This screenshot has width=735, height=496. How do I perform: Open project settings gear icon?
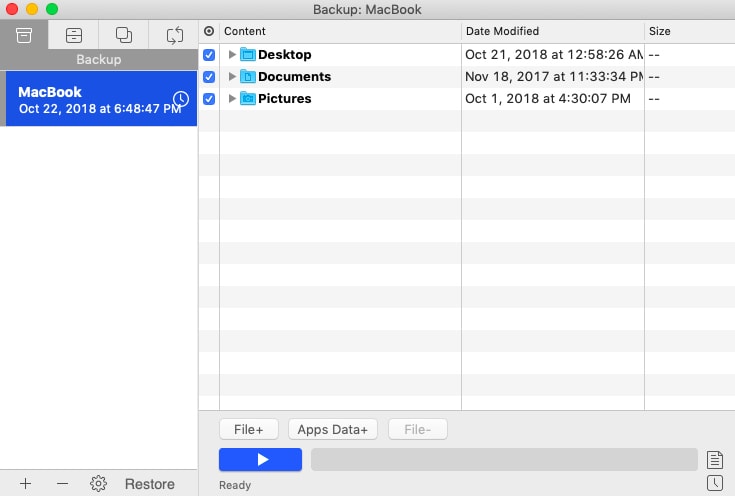coord(98,483)
